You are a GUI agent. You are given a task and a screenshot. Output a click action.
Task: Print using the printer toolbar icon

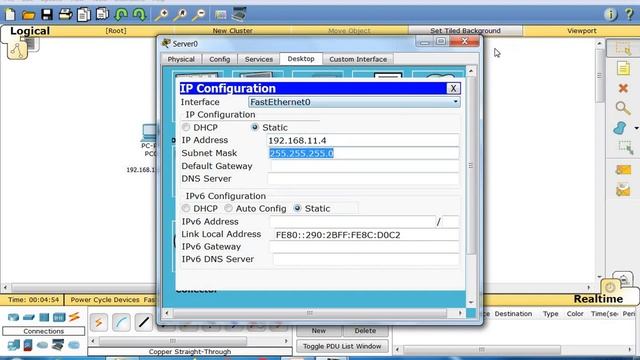coord(65,15)
